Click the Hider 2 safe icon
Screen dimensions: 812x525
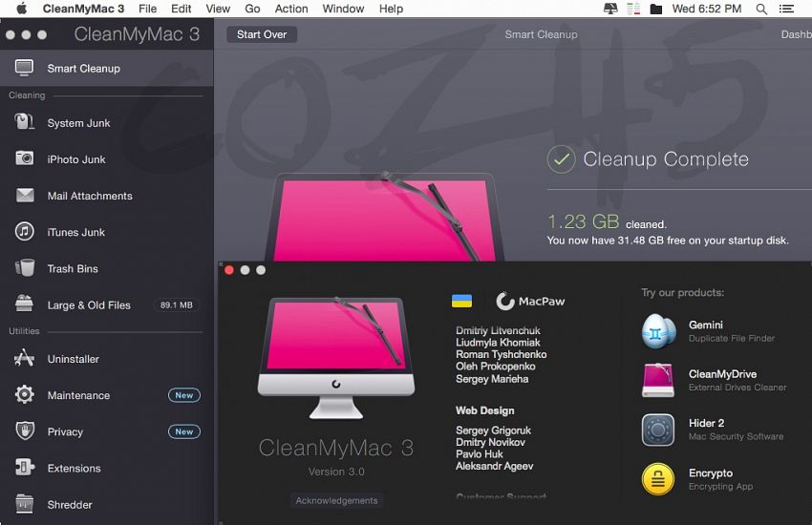[658, 430]
